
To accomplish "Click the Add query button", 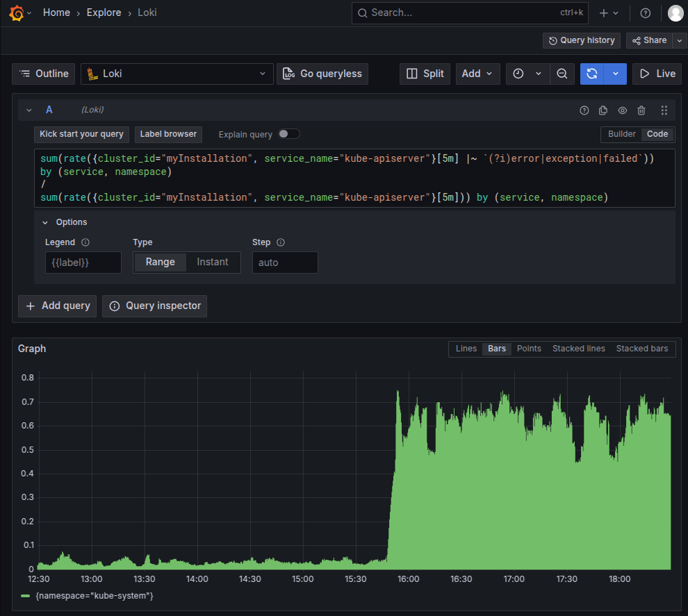I will click(57, 306).
